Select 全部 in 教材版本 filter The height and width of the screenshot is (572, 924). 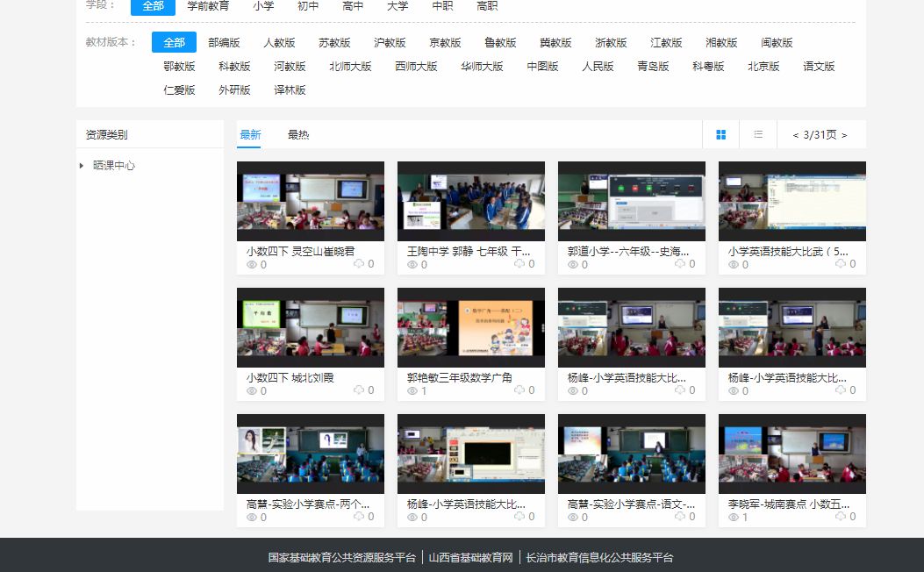click(174, 42)
